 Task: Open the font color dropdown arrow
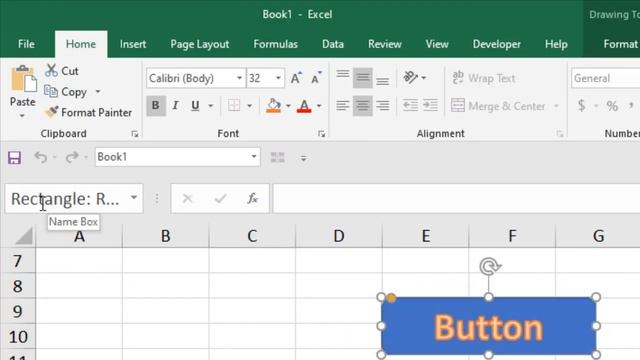click(x=319, y=106)
